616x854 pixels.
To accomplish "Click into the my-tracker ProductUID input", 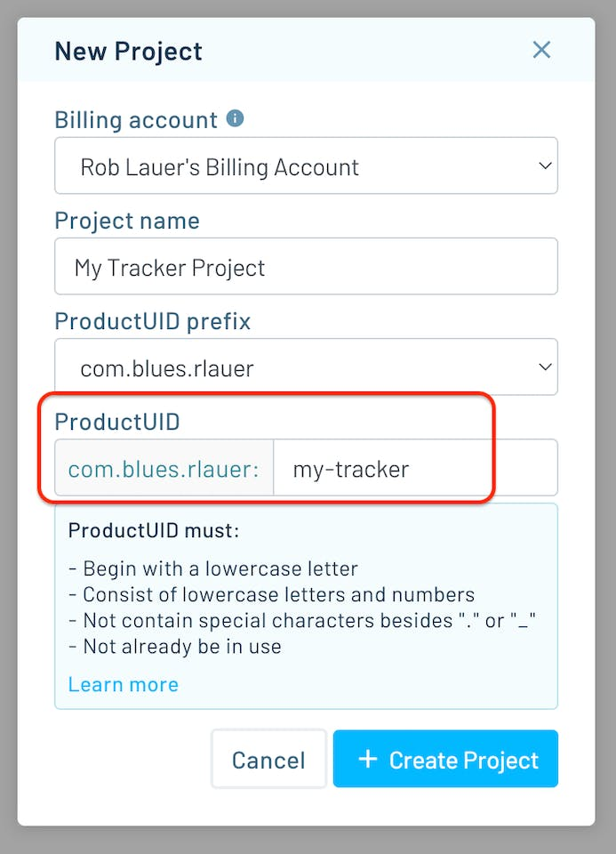I will pos(413,468).
